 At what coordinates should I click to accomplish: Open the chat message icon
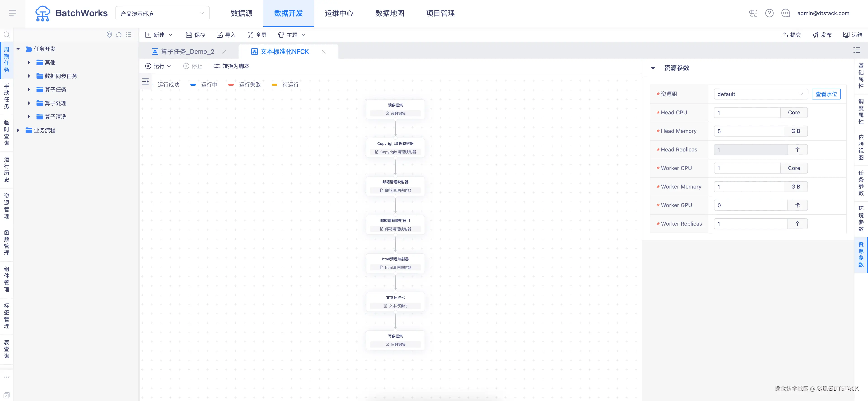(x=785, y=13)
